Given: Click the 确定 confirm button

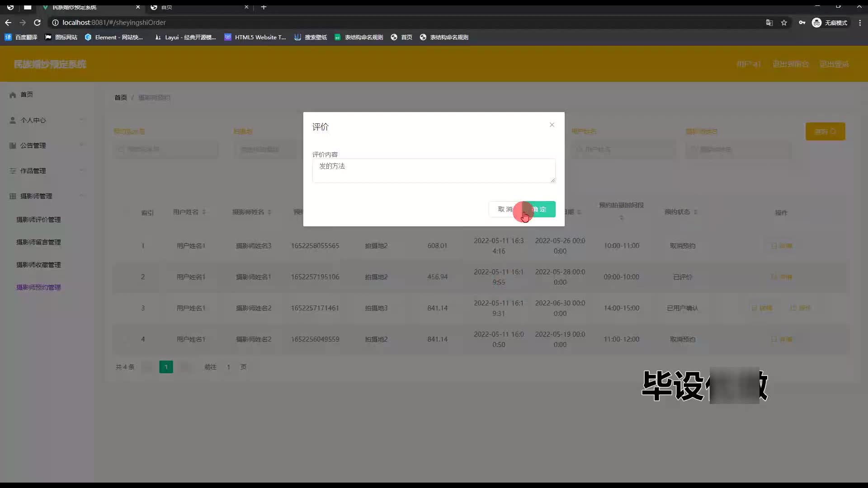Looking at the screenshot, I should 542,209.
